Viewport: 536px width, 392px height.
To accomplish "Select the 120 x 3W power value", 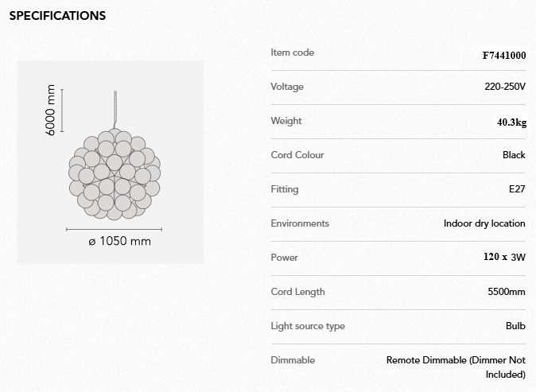I will [504, 258].
